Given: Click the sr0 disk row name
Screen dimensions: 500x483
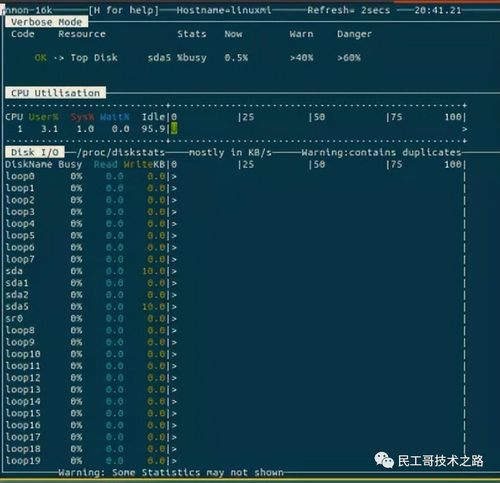Looking at the screenshot, I should (14, 318).
